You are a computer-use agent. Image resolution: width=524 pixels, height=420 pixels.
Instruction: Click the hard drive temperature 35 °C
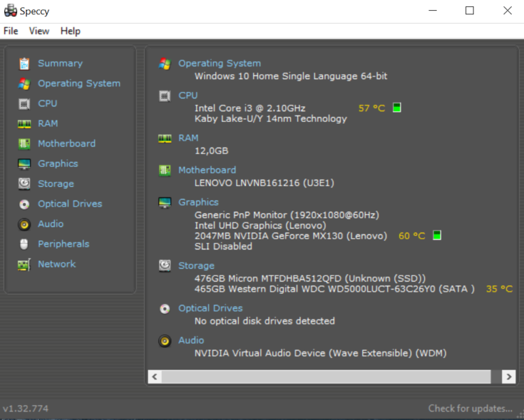(499, 288)
